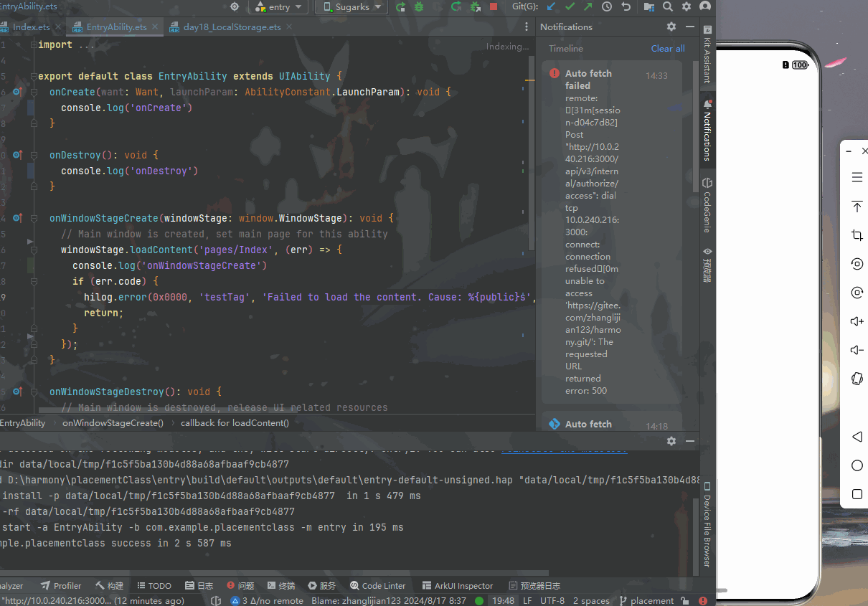Open the entry module configuration dropdown

pyautogui.click(x=279, y=7)
